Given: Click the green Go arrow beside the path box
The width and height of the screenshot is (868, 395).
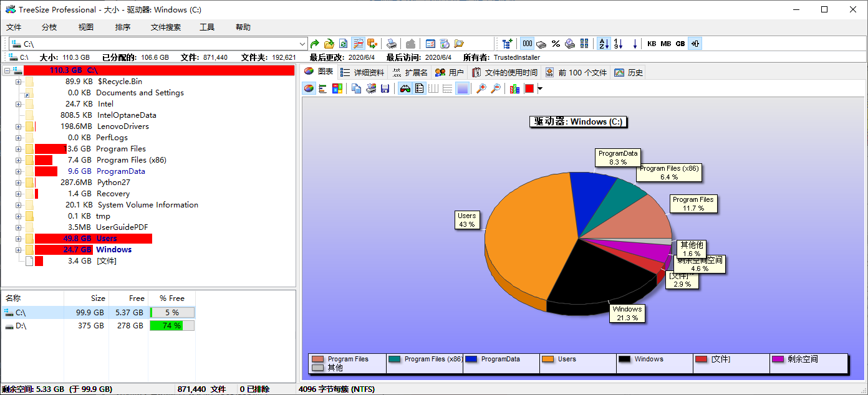Looking at the screenshot, I should coord(315,44).
